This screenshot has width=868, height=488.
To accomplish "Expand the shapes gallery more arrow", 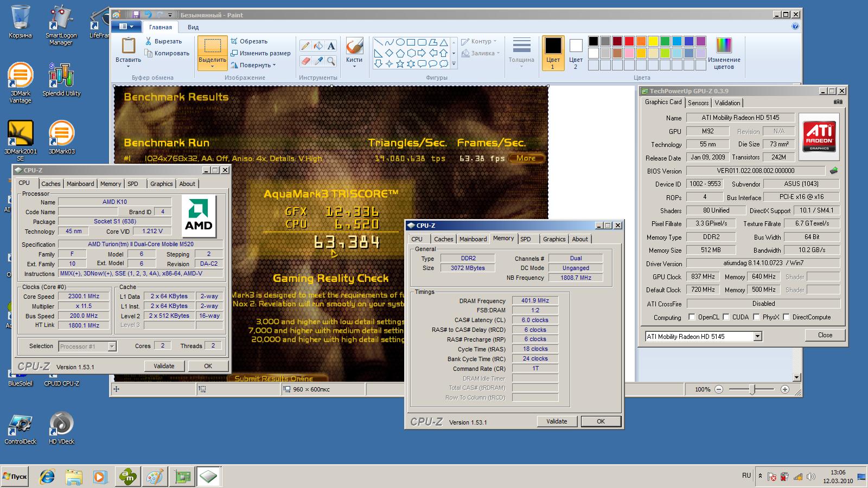I will tap(454, 63).
